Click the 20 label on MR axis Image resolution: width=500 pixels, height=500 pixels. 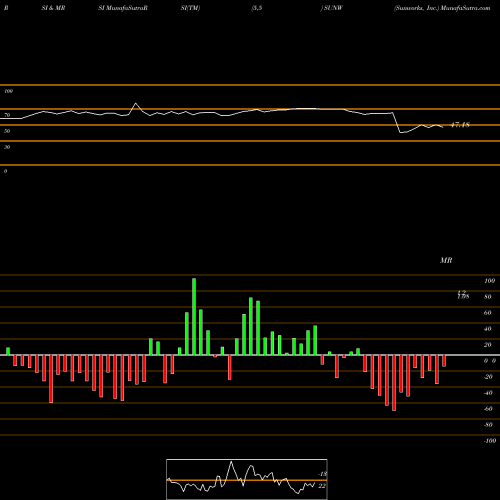pos(488,345)
